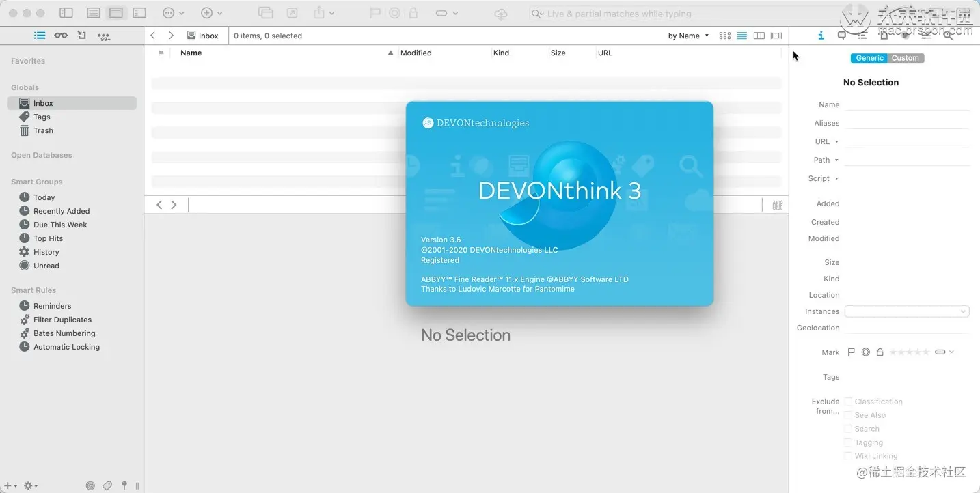980x493 pixels.
Task: Go to previous document in preview bar
Action: tap(159, 205)
